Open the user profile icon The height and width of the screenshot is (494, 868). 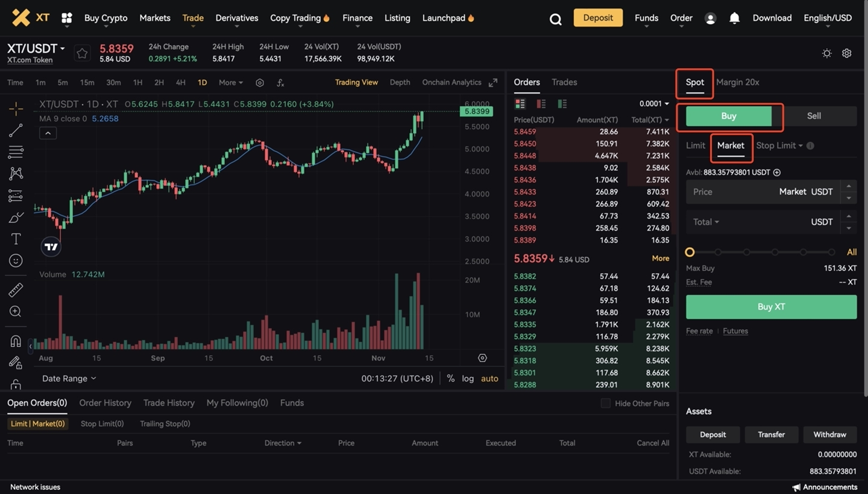click(x=710, y=19)
